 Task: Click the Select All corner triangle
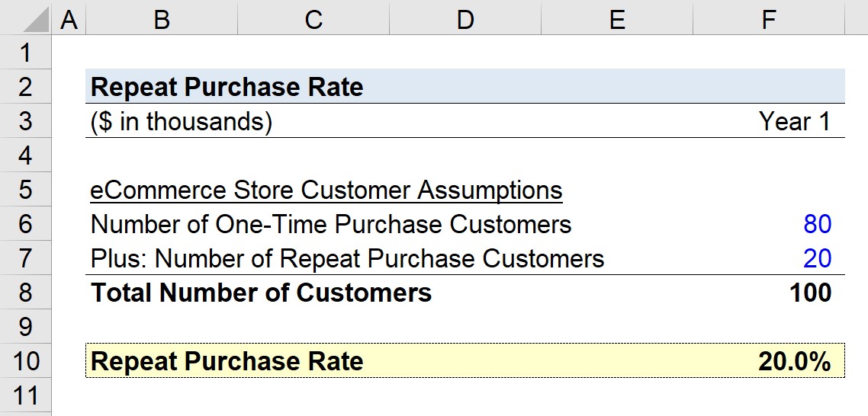25,18
